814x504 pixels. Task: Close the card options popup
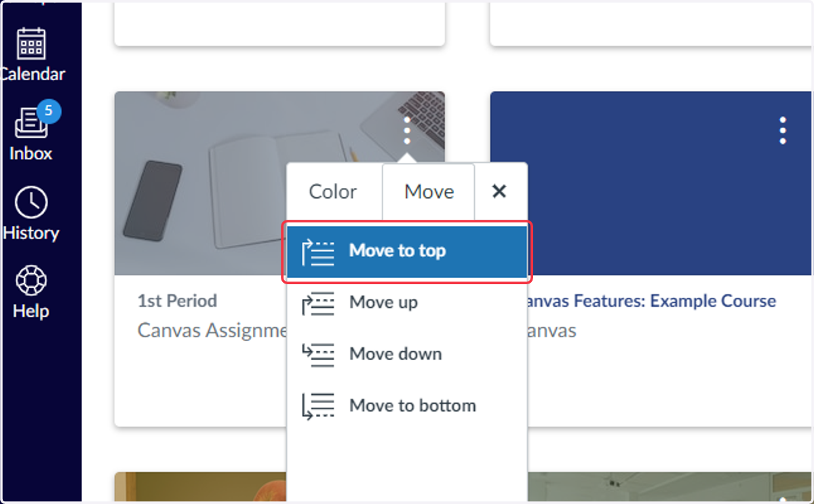tap(499, 192)
